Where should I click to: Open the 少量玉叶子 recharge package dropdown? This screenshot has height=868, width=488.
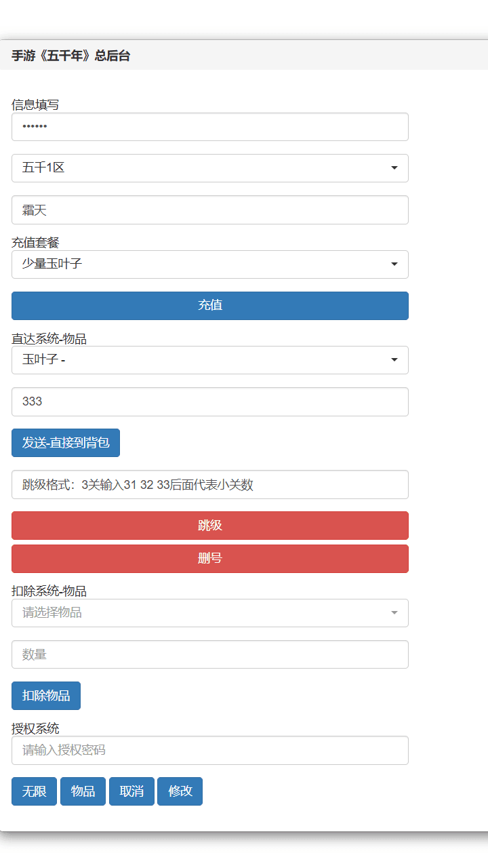click(x=209, y=264)
